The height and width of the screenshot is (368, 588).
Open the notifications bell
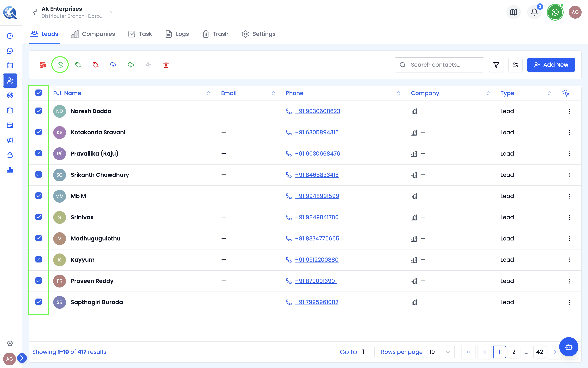534,12
